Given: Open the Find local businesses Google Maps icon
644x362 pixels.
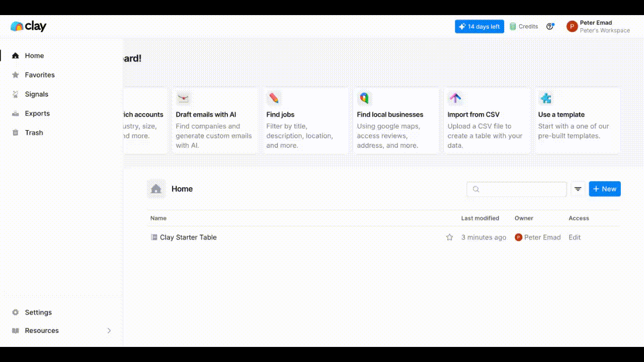Looking at the screenshot, I should [364, 98].
